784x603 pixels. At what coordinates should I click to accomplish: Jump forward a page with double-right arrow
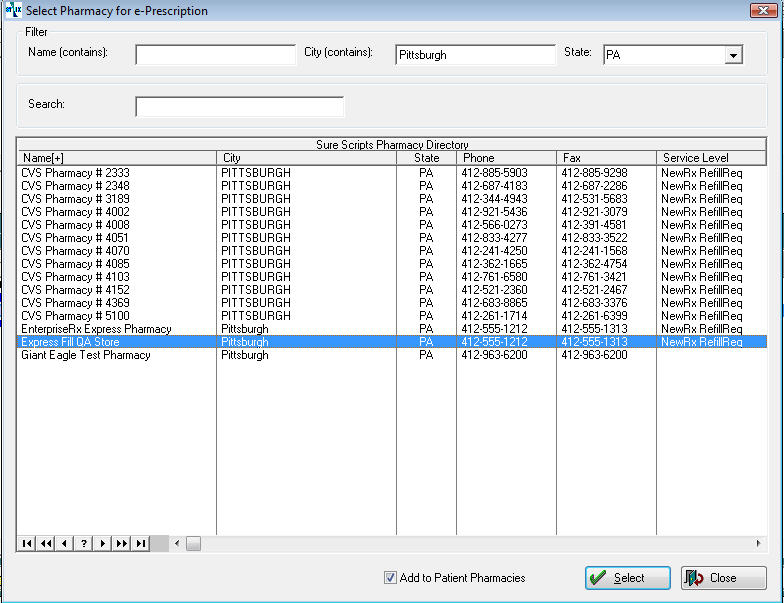click(122, 544)
